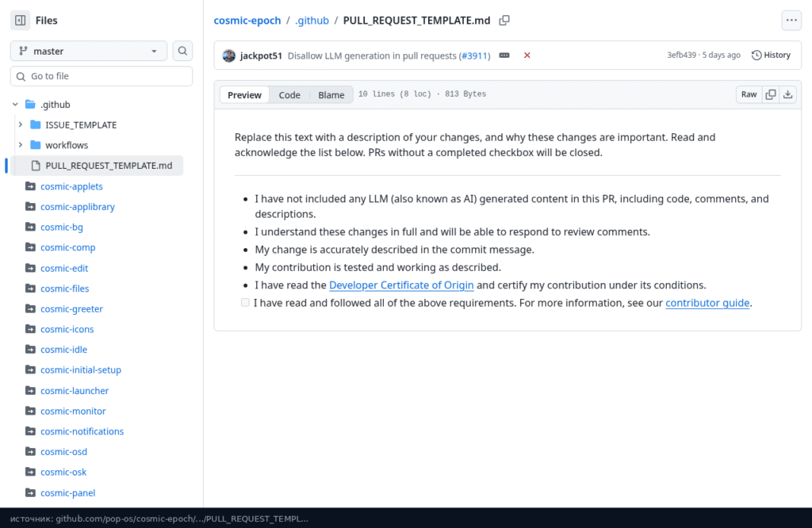Open the commit message Disallow LLM generation
The height and width of the screenshot is (528, 812).
372,55
